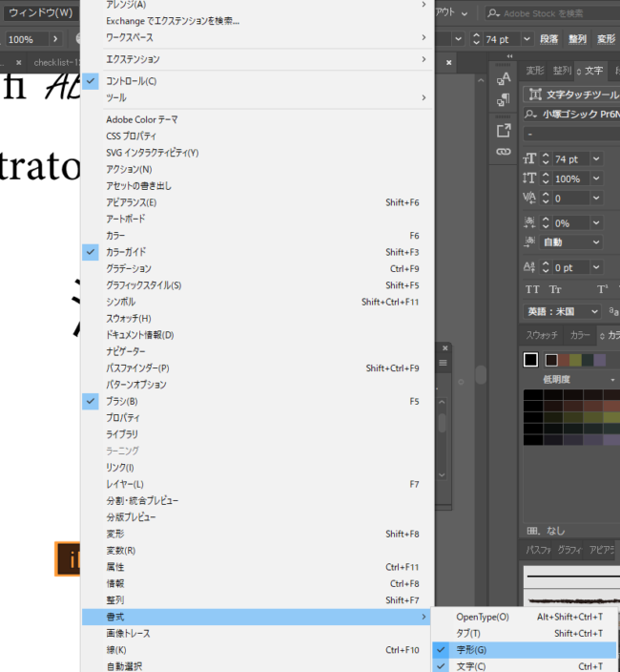
Task: Click the Adobe Stock search field
Action: pos(552,13)
